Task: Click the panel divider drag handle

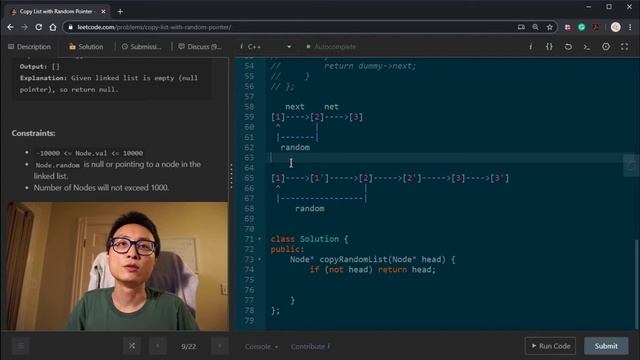Action: click(x=231, y=176)
